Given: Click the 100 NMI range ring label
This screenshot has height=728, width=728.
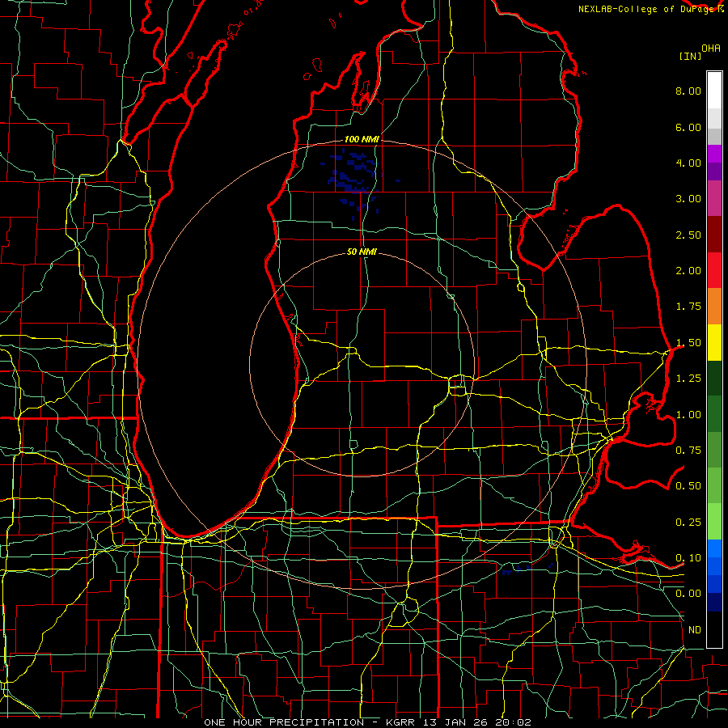Looking at the screenshot, I should [362, 139].
